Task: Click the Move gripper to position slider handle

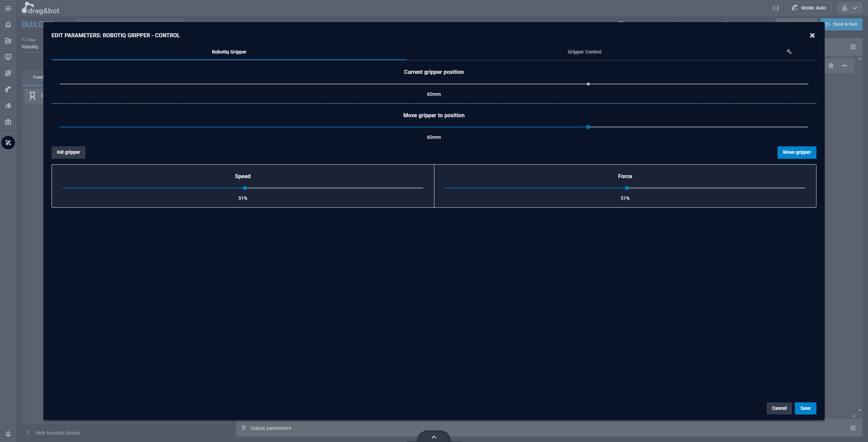Action: coord(588,127)
